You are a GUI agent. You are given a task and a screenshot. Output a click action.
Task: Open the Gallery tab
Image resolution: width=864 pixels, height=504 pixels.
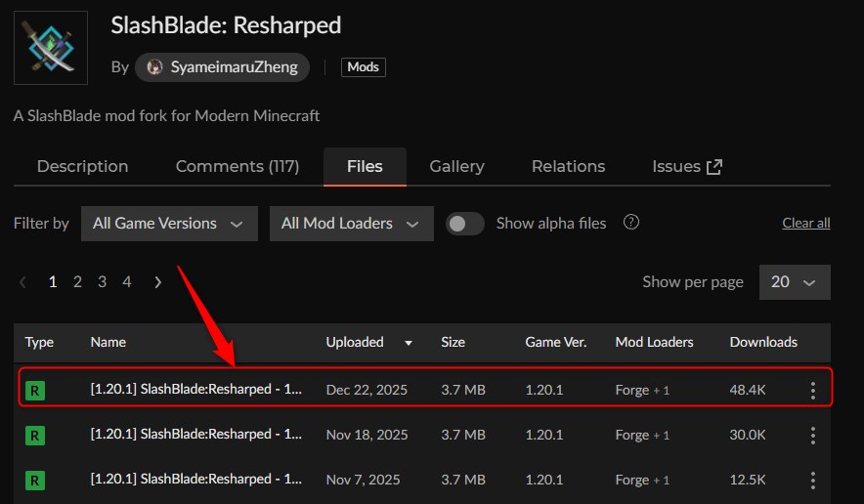[456, 166]
